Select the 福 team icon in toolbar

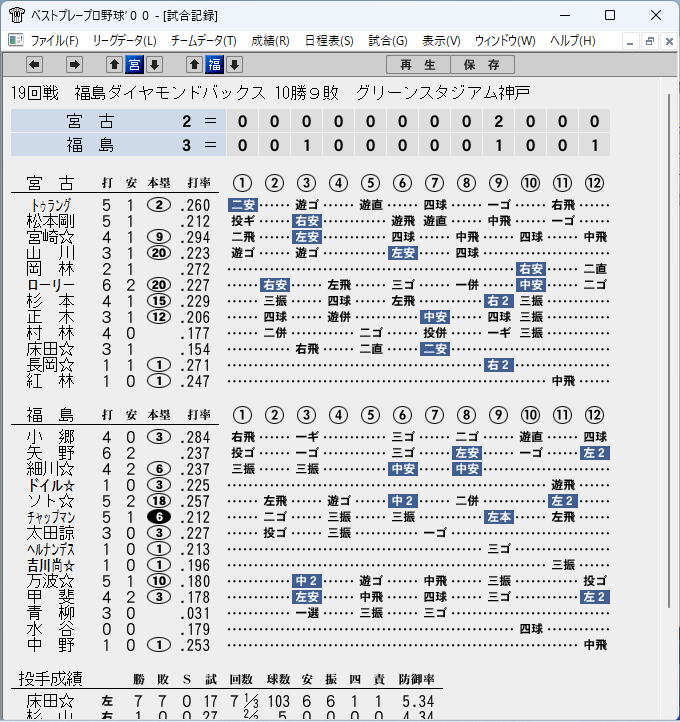click(x=215, y=65)
